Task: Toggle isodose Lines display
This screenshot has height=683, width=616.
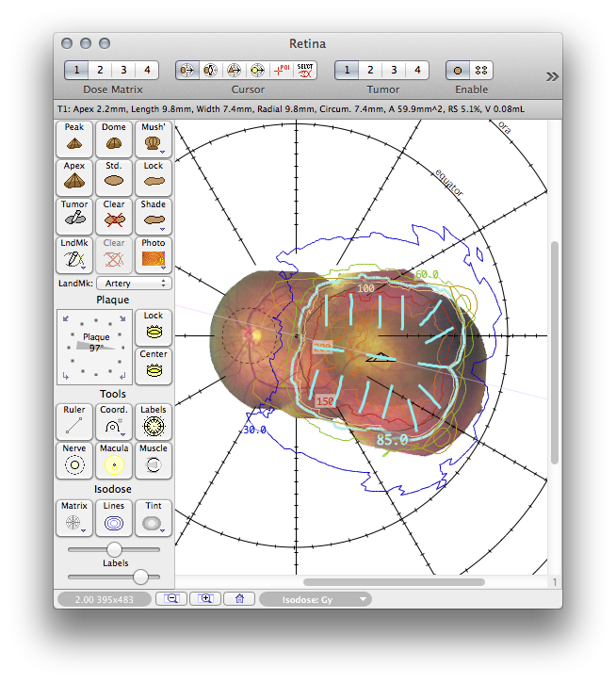Action: click(114, 518)
